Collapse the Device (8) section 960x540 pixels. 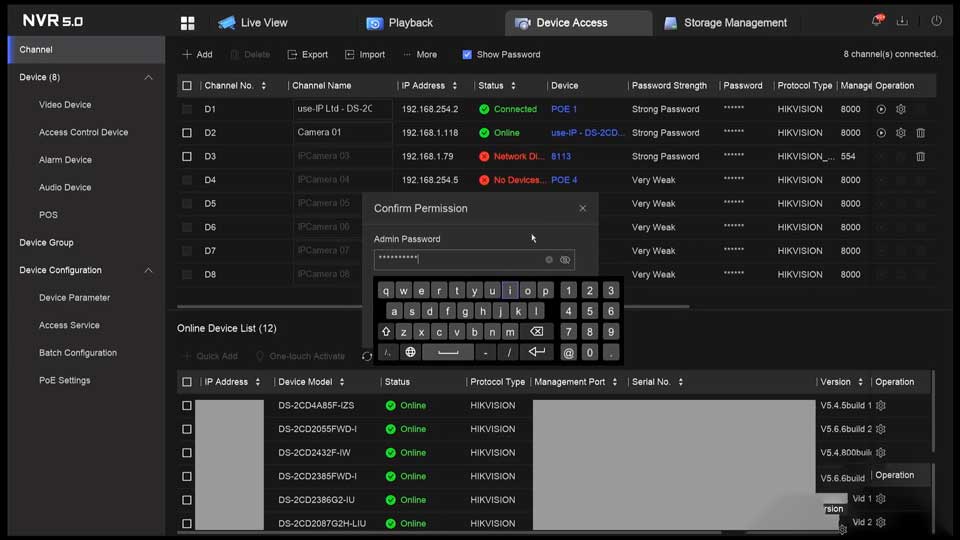pos(149,78)
